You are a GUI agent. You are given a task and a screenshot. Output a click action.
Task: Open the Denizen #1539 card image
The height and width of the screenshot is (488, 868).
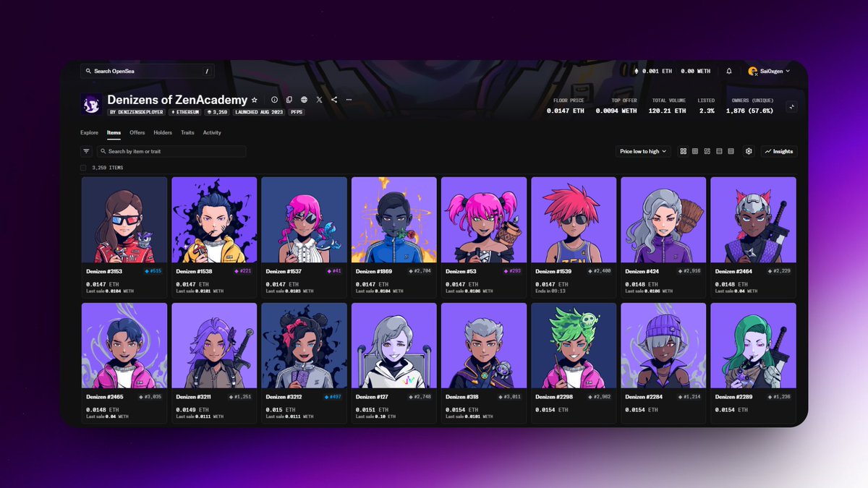pyautogui.click(x=574, y=220)
